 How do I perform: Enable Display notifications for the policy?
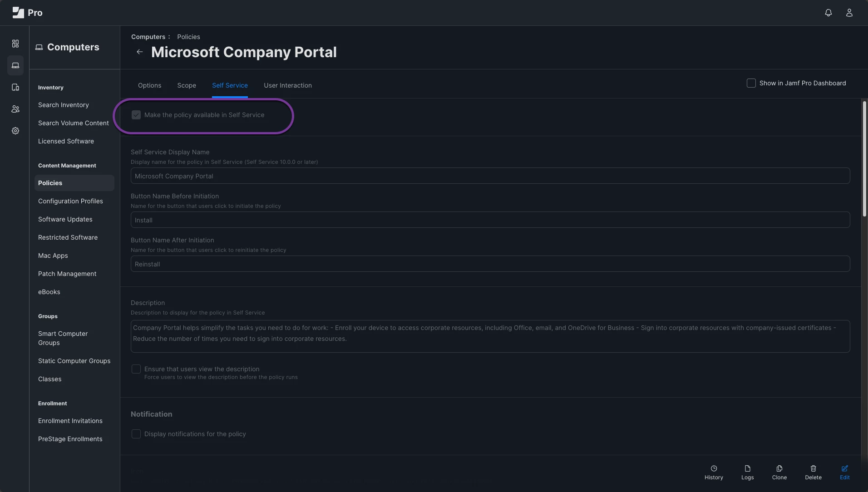(x=136, y=434)
